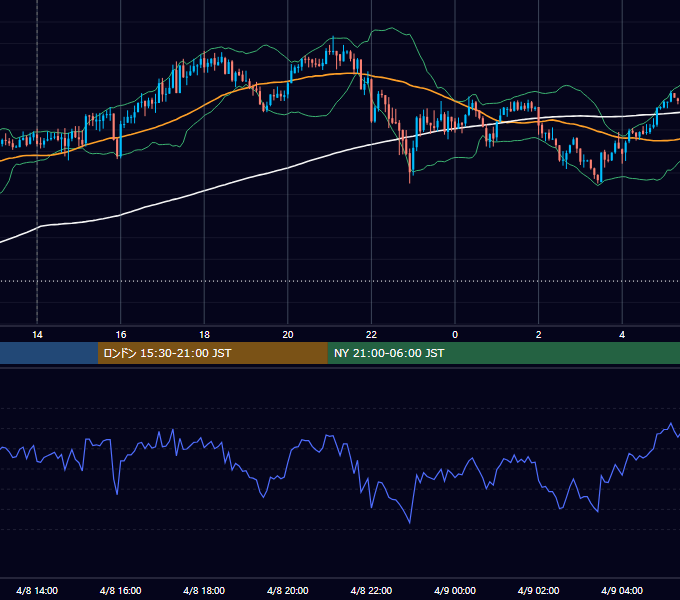The width and height of the screenshot is (680, 600).
Task: Click the 16 hour label on price chart axis
Action: click(x=121, y=335)
